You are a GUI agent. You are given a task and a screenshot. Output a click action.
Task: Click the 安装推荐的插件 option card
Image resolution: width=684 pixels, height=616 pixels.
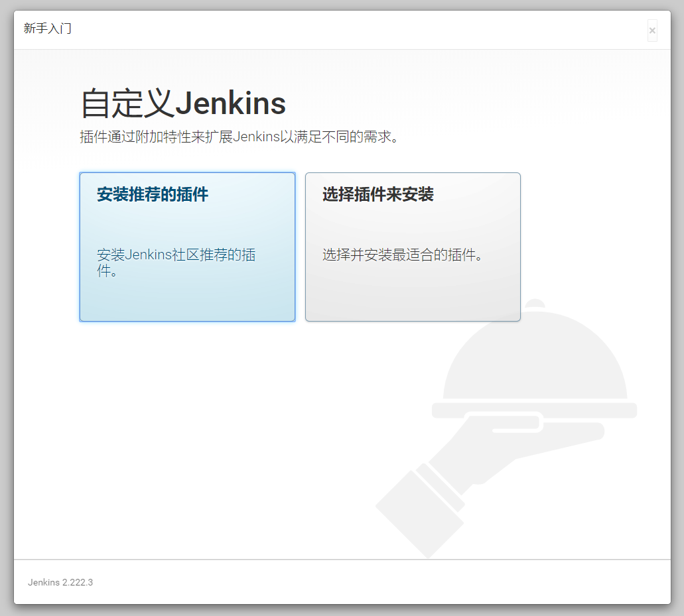(187, 247)
